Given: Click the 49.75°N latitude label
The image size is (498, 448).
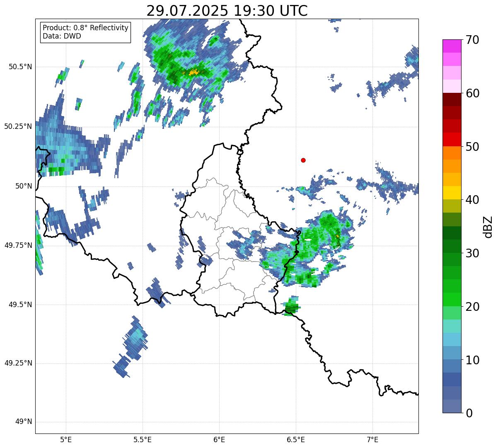Looking at the screenshot, I should coord(18,245).
